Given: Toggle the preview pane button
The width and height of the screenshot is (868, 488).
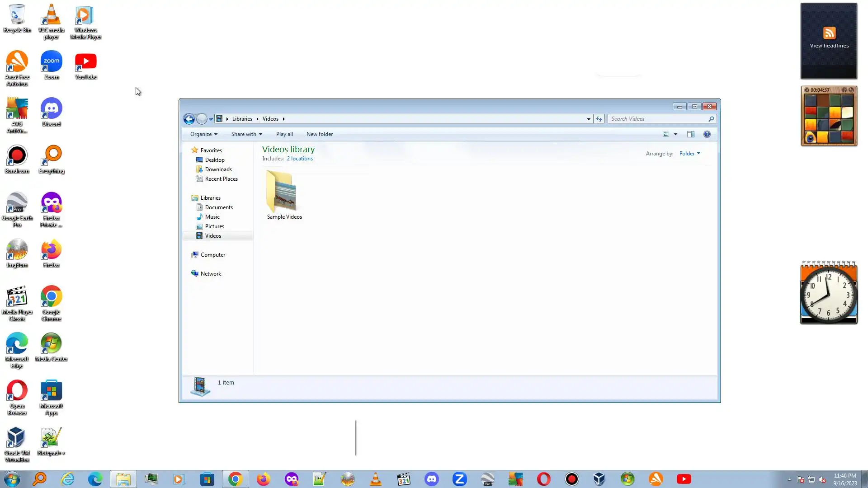Looking at the screenshot, I should coord(690,134).
